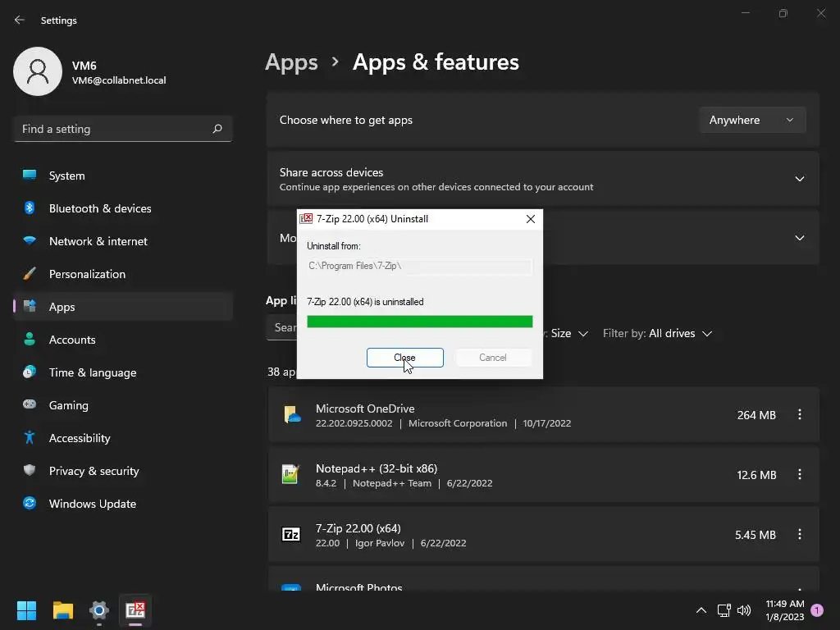Screen dimensions: 840x630
Task: Click the Apps breadcrumb link
Action: point(291,62)
